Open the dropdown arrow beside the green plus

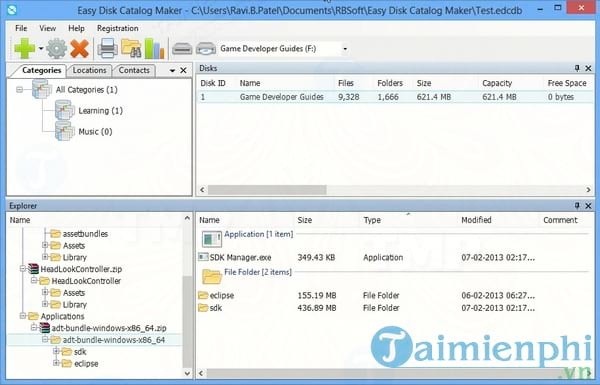(41, 49)
